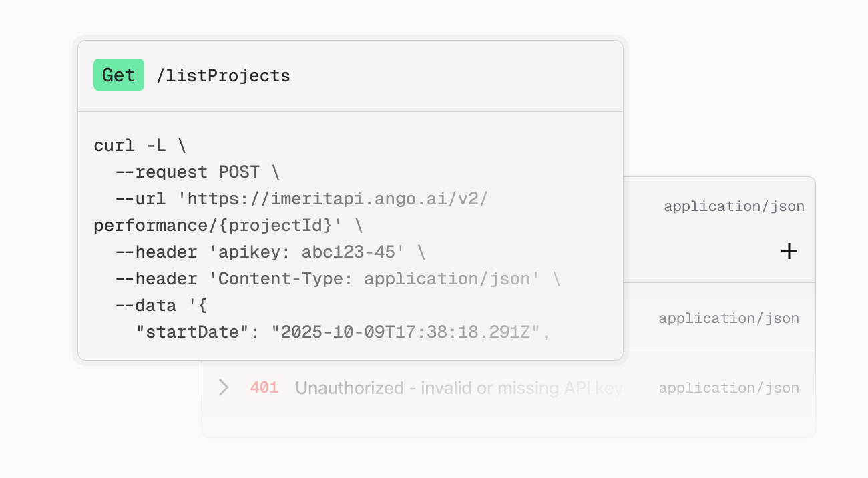Expand the 401 Unauthorized response row
Viewport: 868px width, 478px height.
pyautogui.click(x=224, y=387)
